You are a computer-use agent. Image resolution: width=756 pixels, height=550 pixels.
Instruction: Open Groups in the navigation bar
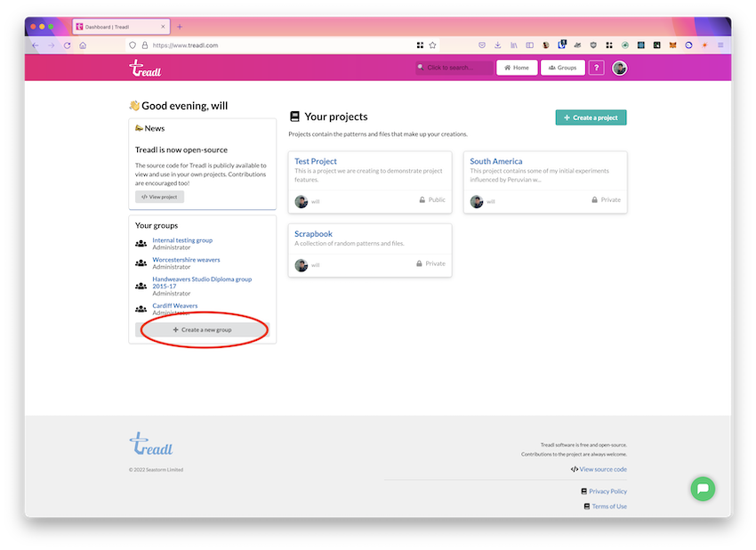point(563,68)
